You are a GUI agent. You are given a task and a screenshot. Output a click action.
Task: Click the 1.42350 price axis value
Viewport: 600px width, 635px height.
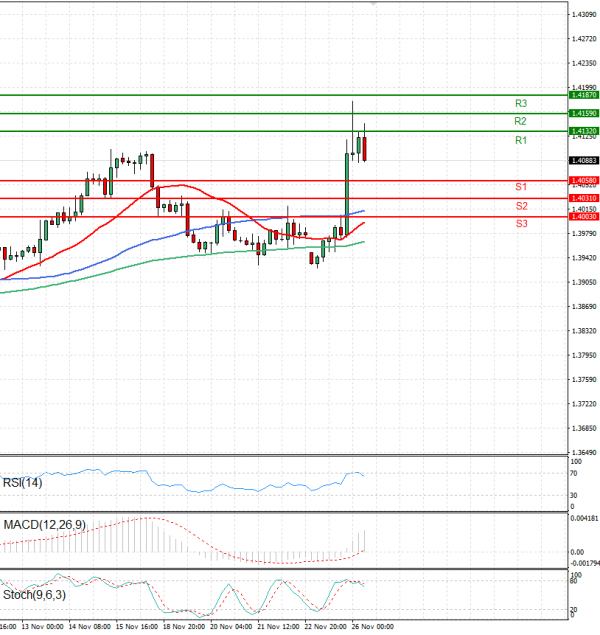pyautogui.click(x=584, y=63)
